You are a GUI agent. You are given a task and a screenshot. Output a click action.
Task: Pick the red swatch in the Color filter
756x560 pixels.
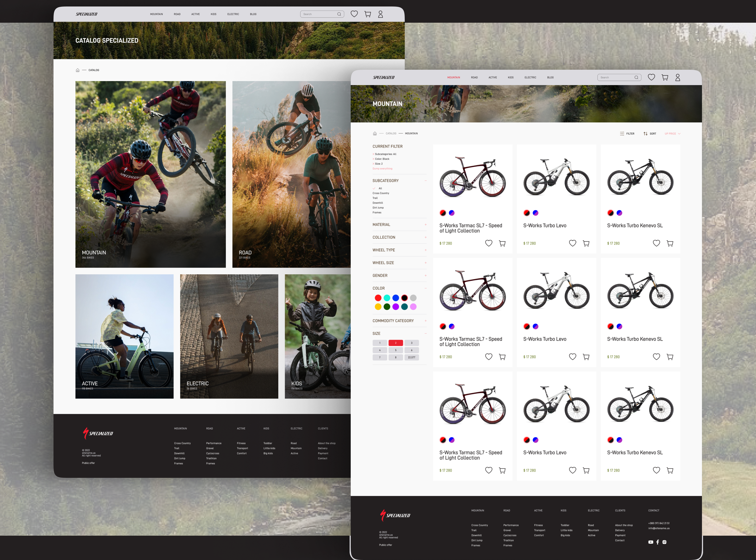click(378, 298)
